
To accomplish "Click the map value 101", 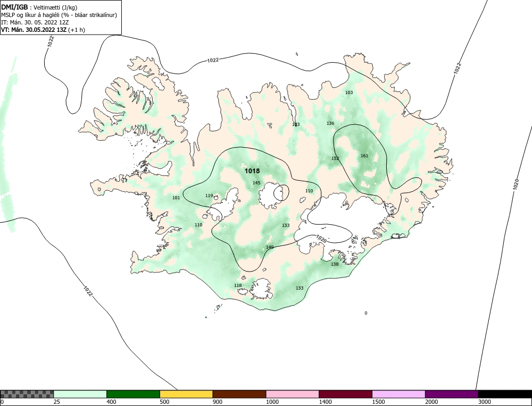I will [x=176, y=198].
